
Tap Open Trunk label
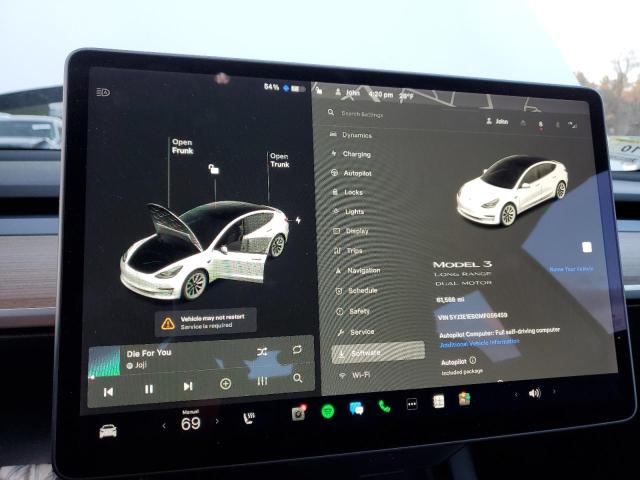click(280, 160)
